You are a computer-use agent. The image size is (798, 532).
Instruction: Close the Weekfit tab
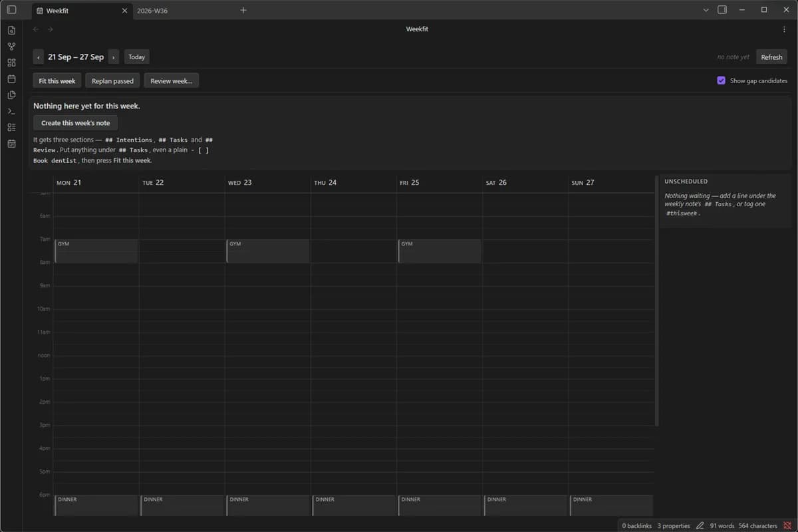(x=124, y=11)
